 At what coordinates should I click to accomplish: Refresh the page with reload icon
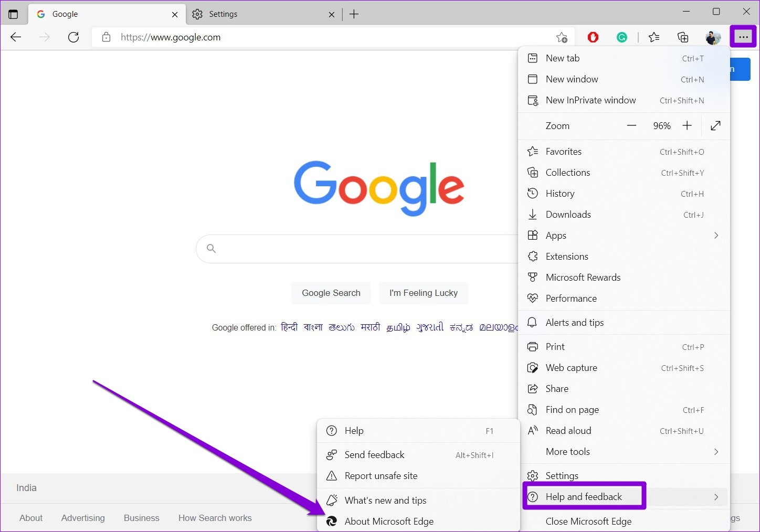click(73, 37)
